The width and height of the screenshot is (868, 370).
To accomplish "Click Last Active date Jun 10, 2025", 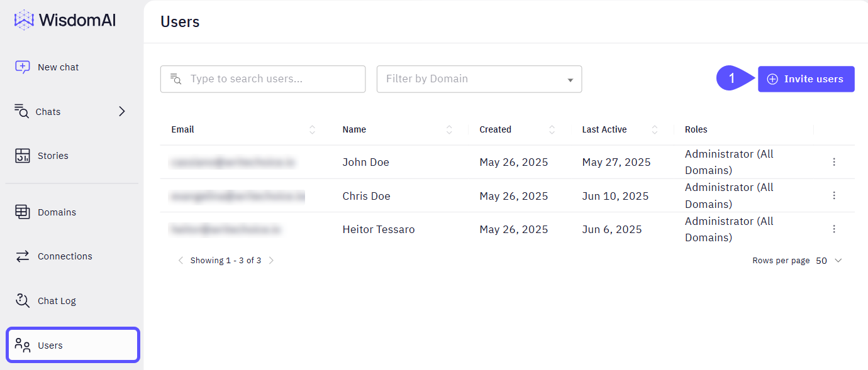I will click(x=615, y=196).
